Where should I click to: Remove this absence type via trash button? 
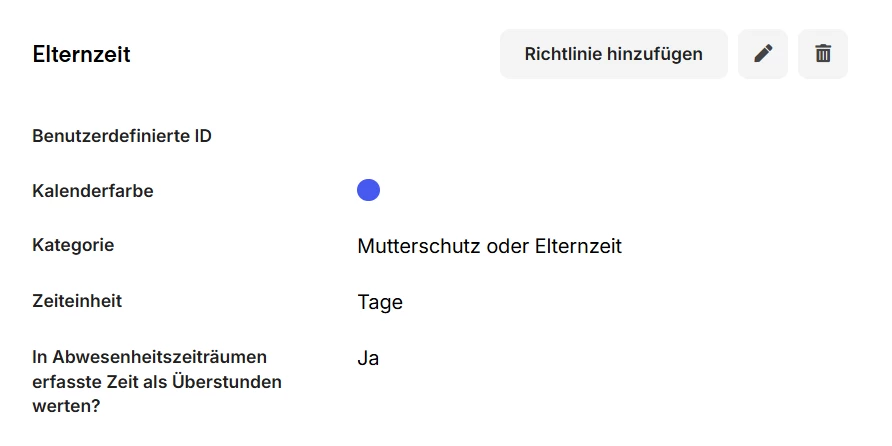(823, 54)
